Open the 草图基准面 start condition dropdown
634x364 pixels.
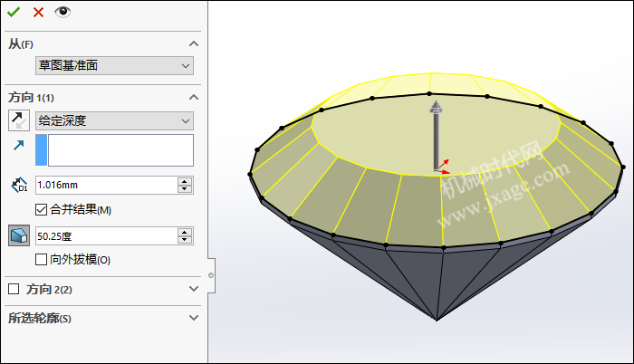(114, 65)
